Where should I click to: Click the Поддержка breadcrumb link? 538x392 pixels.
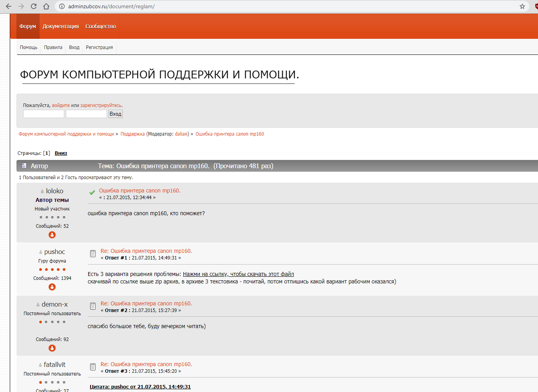click(x=132, y=134)
